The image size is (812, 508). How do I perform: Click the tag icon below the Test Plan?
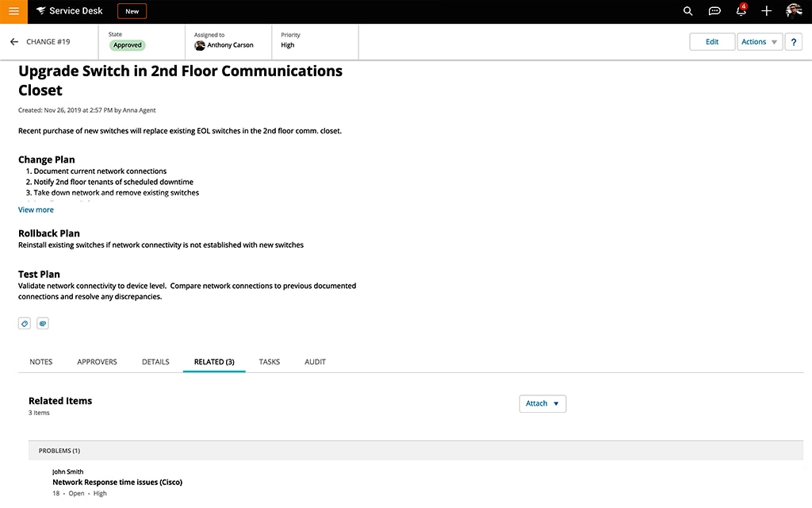pos(24,323)
